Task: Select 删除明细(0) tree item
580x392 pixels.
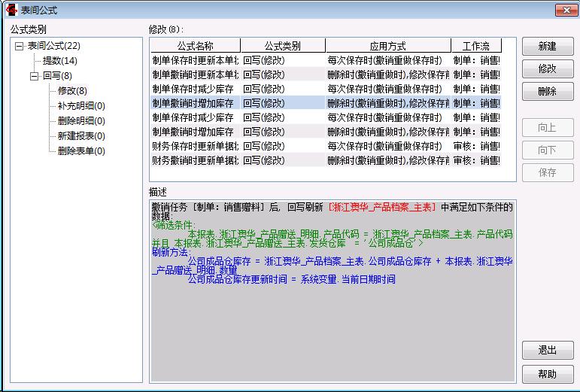Action: 80,121
